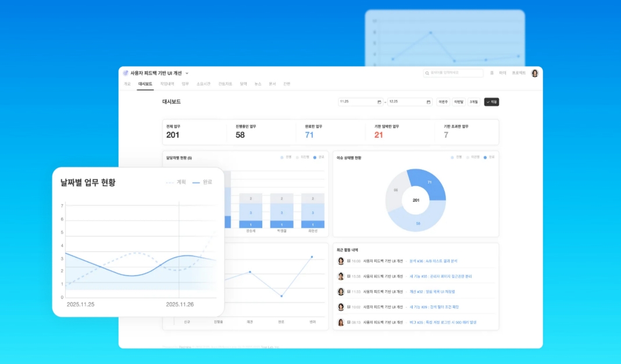Open the 분석 #36 A/B 테스트 activity link
The image size is (621, 364).
click(433, 261)
